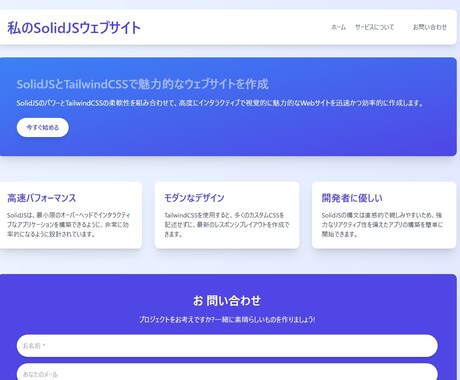Viewport: 460px width, 380px height.
Task: Focus the お名前 input field
Action: coord(227,346)
